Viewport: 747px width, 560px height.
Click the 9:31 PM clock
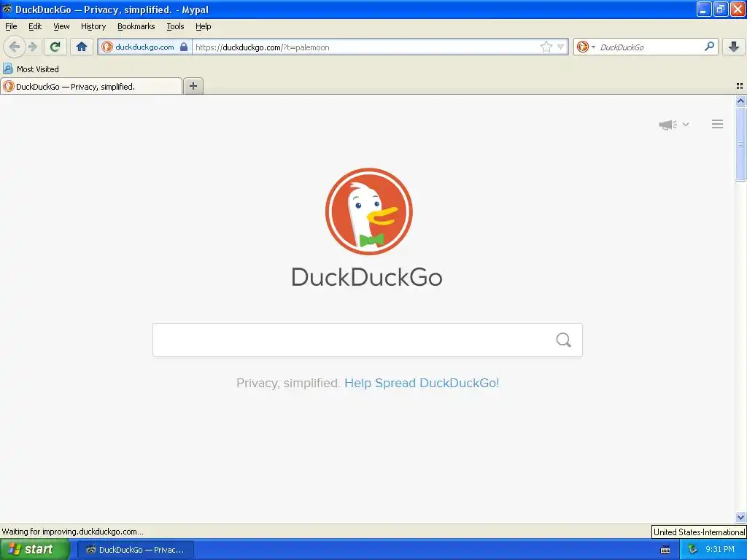720,550
